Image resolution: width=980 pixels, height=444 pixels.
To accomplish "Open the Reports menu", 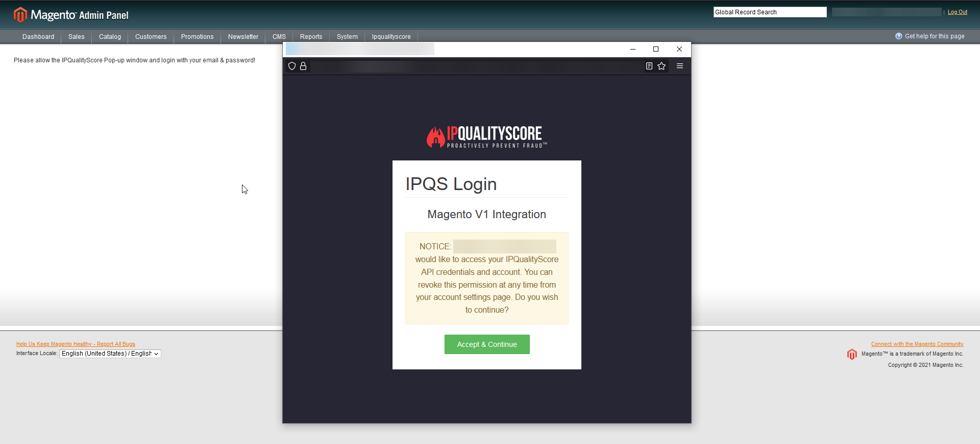I will (311, 37).
